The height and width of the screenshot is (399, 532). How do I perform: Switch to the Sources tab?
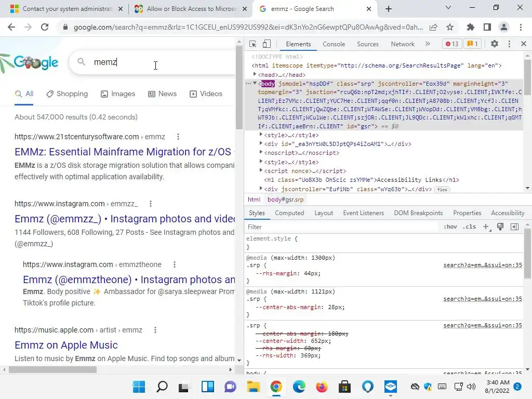(x=367, y=44)
